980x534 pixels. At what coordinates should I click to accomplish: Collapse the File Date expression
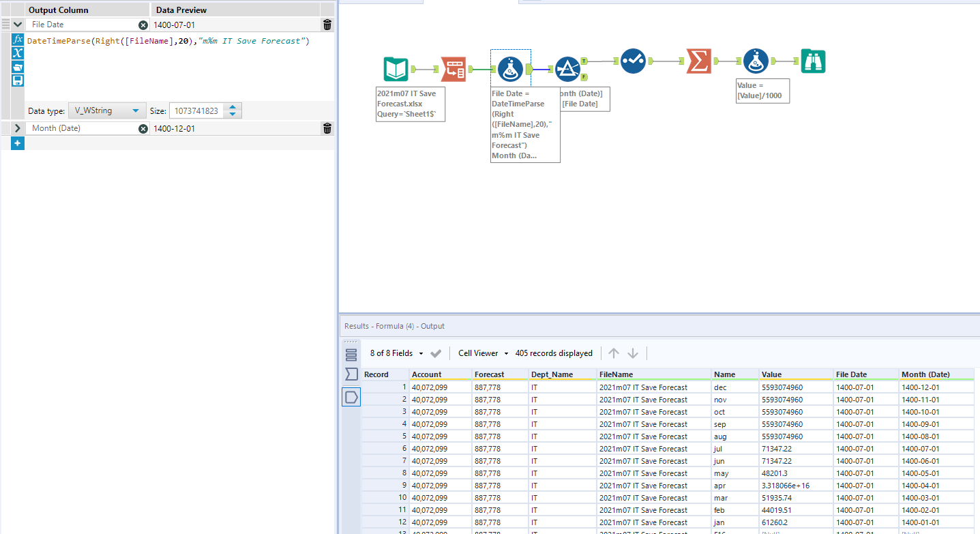[18, 25]
